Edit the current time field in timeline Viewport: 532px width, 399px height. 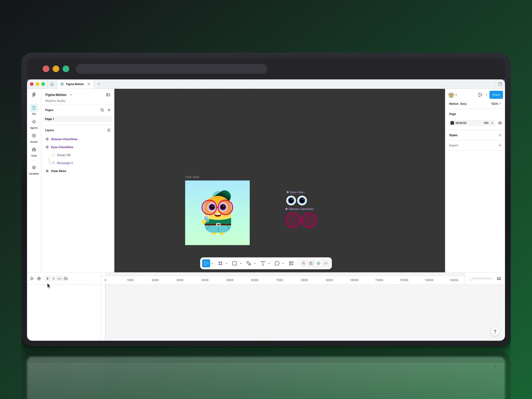tap(48, 279)
